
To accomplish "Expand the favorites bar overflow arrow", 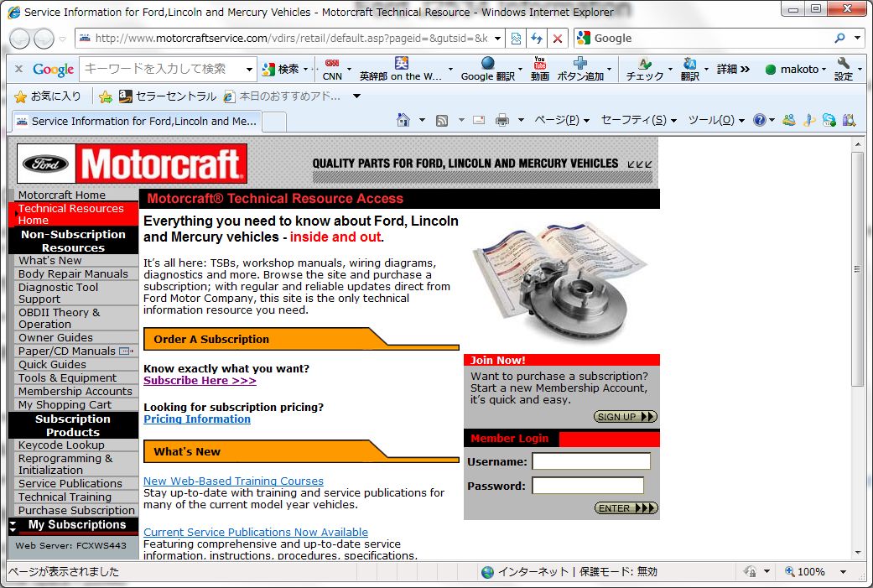I will tap(357, 96).
